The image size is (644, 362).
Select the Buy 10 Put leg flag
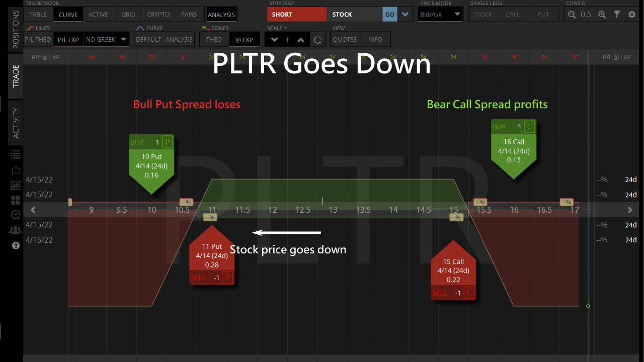coord(151,164)
